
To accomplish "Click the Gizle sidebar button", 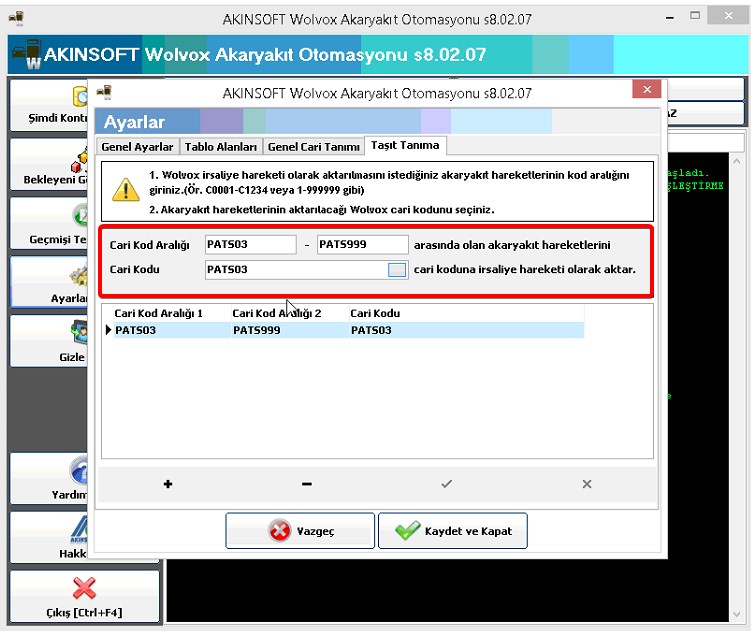I will 48,342.
